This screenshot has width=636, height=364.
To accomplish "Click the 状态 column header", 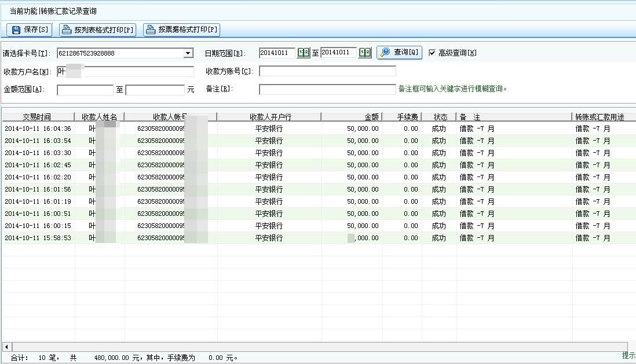I will tap(440, 117).
